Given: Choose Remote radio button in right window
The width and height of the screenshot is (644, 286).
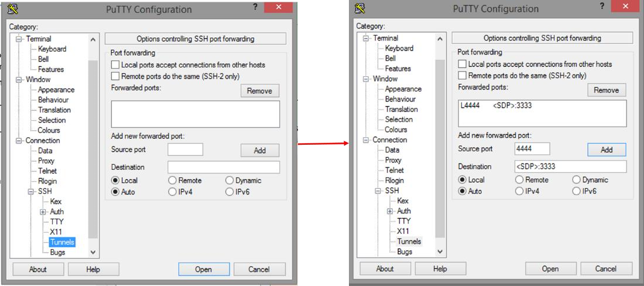Looking at the screenshot, I should pyautogui.click(x=519, y=179).
